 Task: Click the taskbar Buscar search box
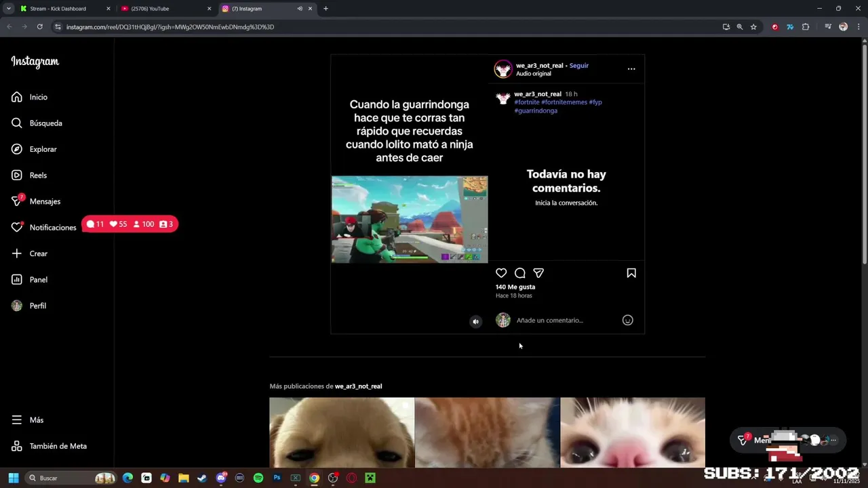(x=71, y=478)
